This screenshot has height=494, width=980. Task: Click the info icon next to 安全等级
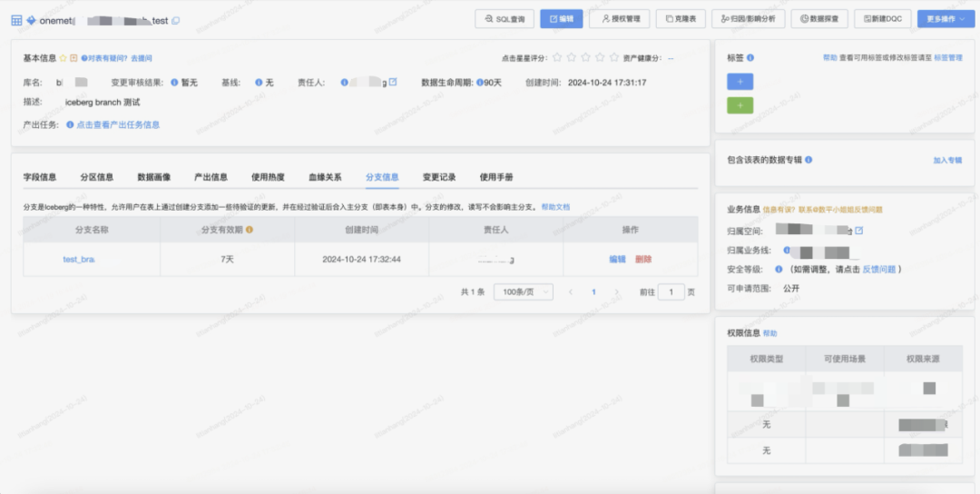click(779, 270)
